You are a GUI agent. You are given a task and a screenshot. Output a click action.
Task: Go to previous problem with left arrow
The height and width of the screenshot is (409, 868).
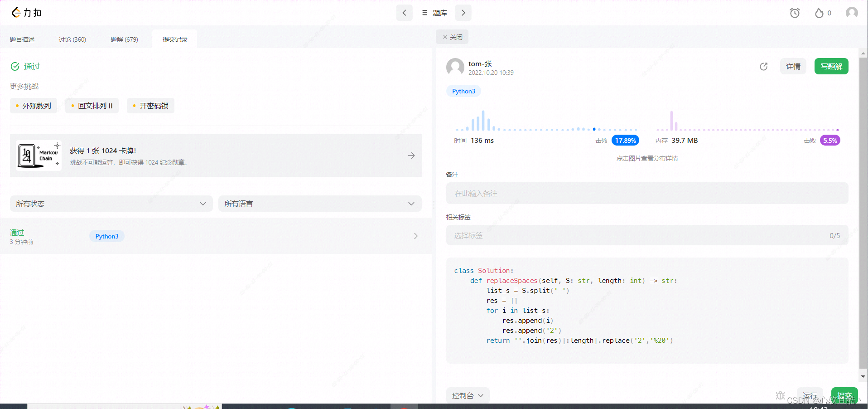pyautogui.click(x=404, y=13)
